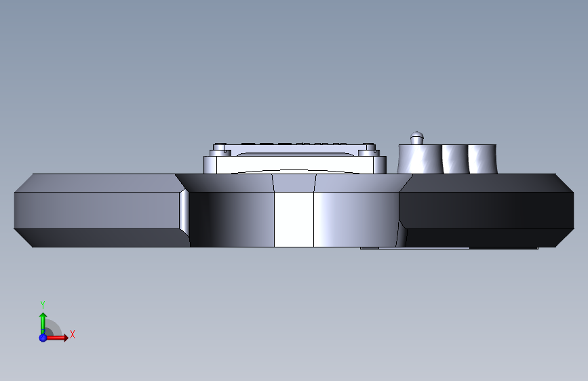Select the middle small knob on the model
588x381 pixels.
(x=455, y=159)
